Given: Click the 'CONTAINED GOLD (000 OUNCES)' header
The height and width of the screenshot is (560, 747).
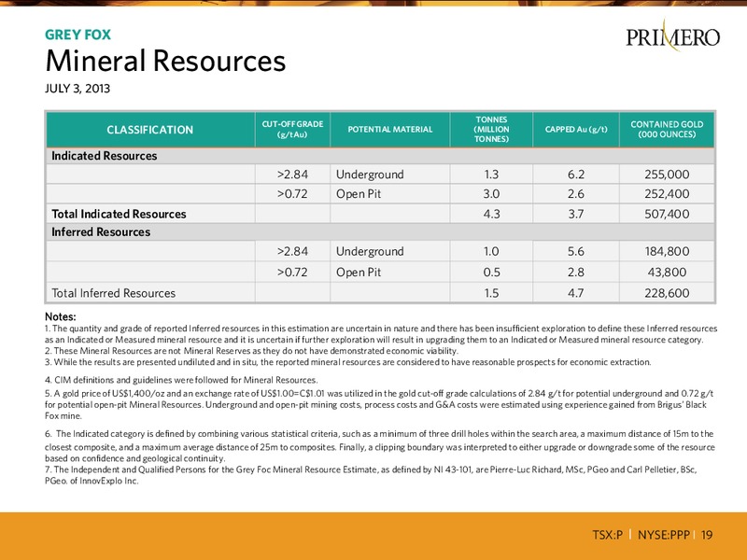Looking at the screenshot, I should (667, 130).
